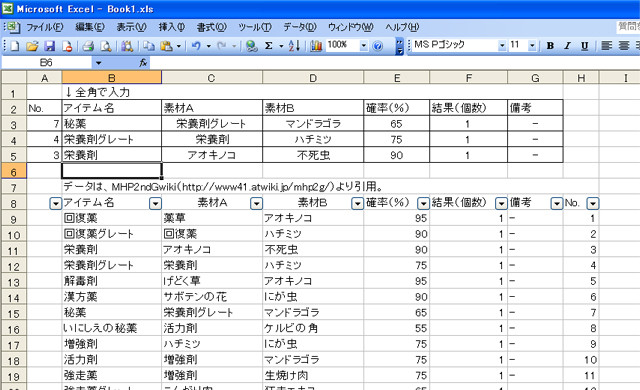The width and height of the screenshot is (640, 390).
Task: Open the ツール(T) menu
Action: (x=255, y=27)
